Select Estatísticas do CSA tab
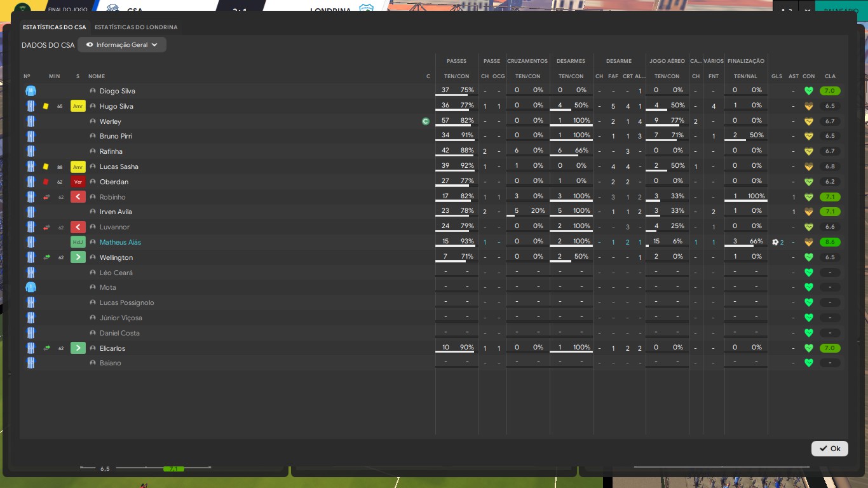 click(x=55, y=27)
